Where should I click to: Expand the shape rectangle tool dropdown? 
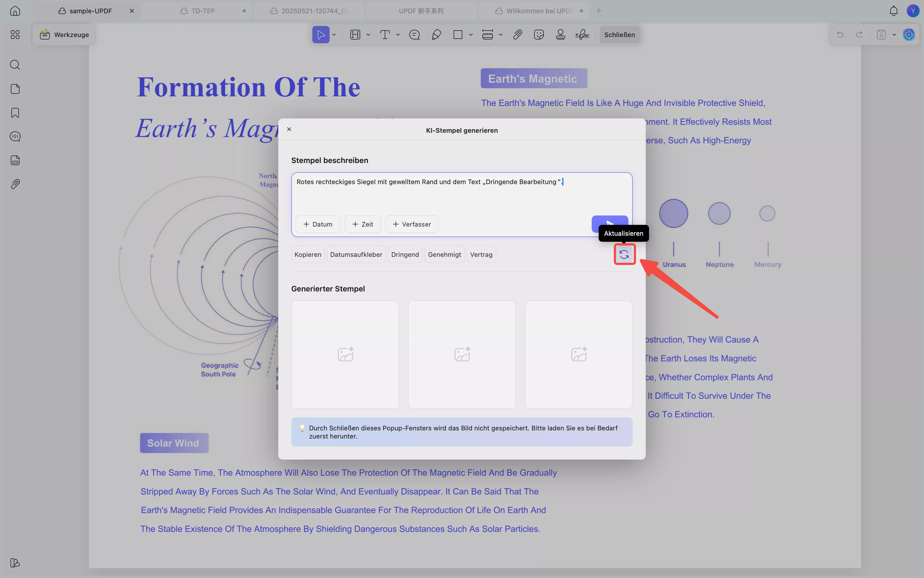[x=471, y=35]
